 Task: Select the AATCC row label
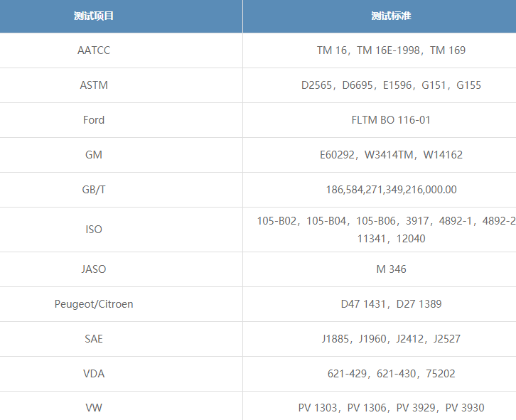coord(94,50)
